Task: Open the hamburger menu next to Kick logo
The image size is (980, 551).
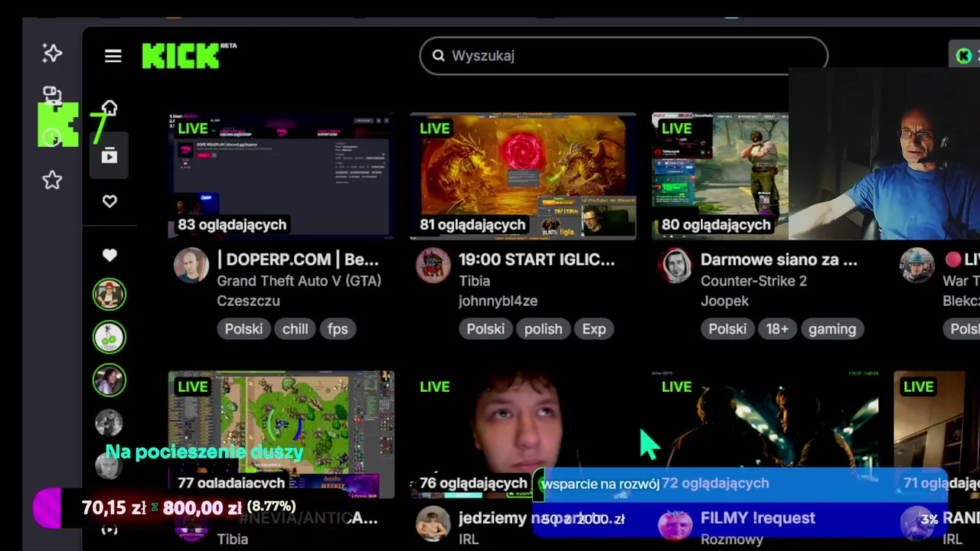Action: (113, 56)
